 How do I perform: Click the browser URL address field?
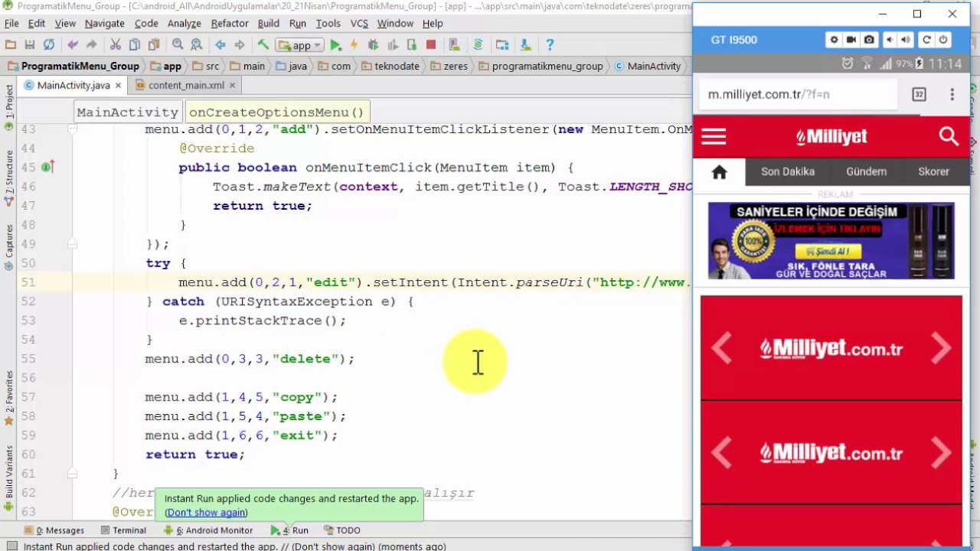[798, 95]
